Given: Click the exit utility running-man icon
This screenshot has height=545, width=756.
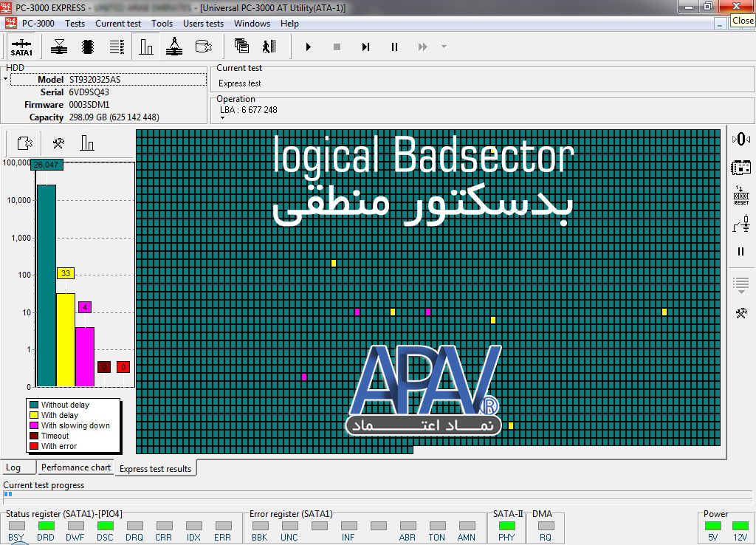Looking at the screenshot, I should click(269, 47).
